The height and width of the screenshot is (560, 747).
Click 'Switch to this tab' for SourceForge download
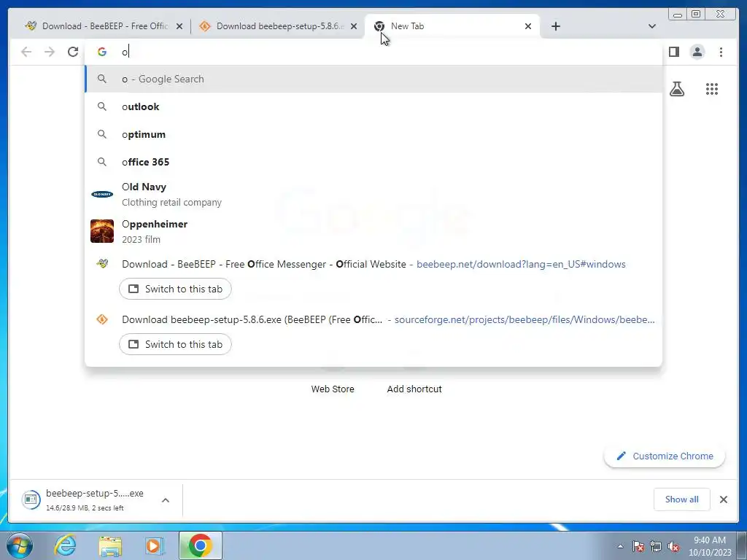click(175, 344)
